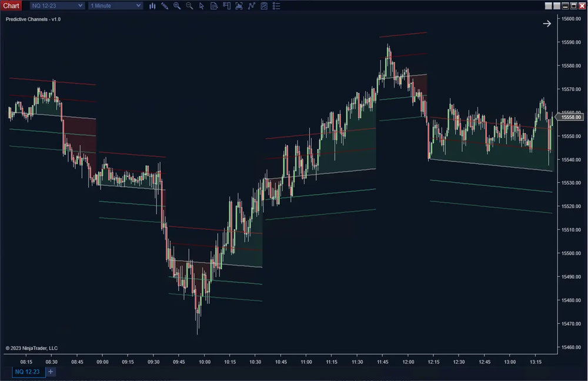The image size is (588, 381).
Task: Click the red Chart title label
Action: tap(11, 6)
